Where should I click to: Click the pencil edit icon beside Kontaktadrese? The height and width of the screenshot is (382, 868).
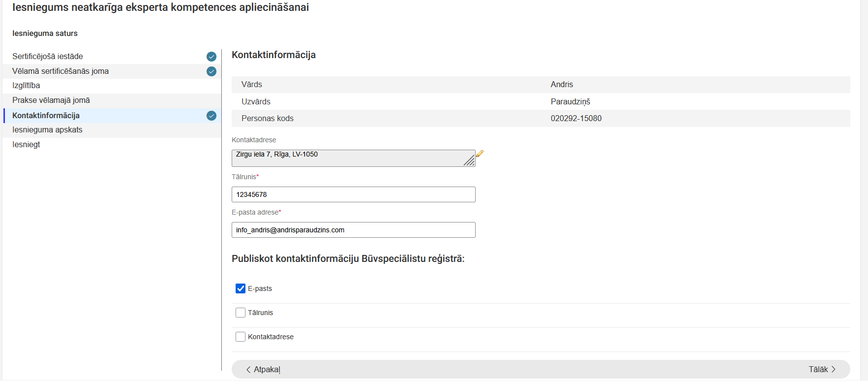tap(480, 154)
